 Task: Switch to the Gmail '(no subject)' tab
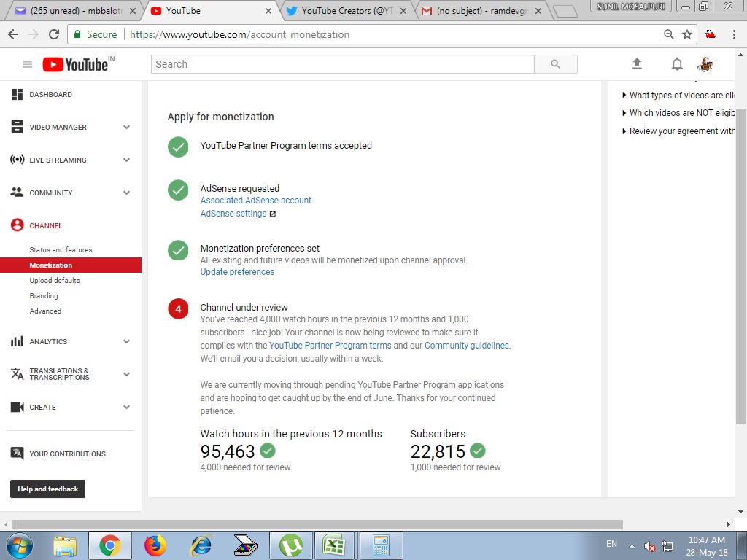click(x=482, y=10)
